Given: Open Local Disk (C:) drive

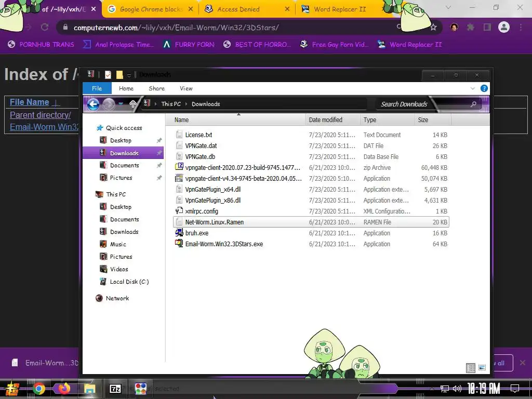Looking at the screenshot, I should 129,282.
